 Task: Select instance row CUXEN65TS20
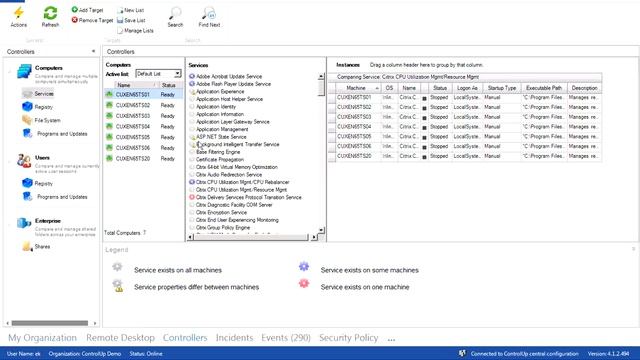point(465,156)
